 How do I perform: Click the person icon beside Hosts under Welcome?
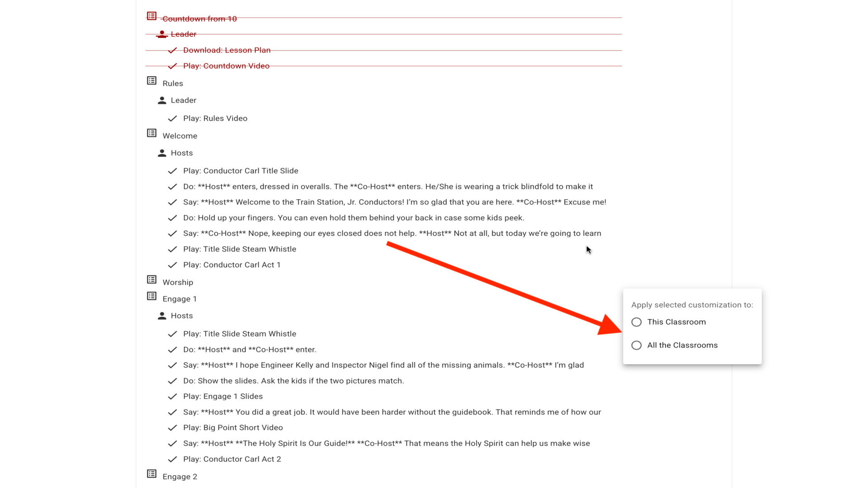point(162,153)
